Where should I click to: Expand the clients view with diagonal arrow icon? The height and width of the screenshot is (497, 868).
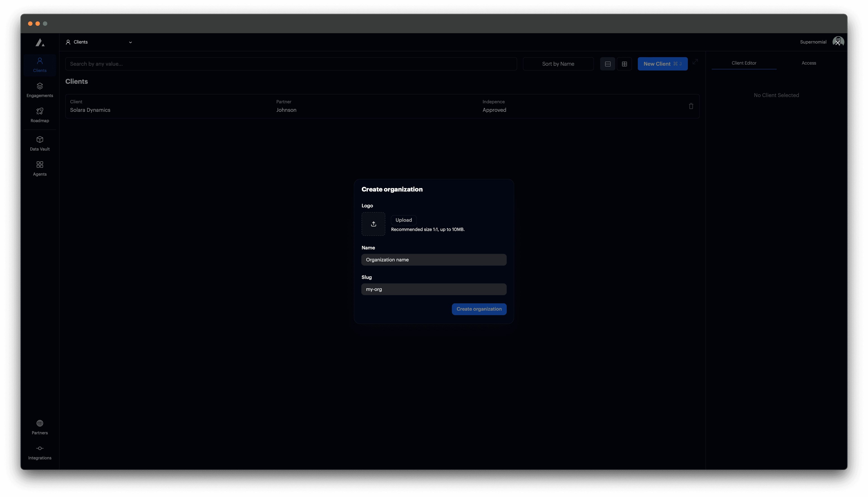click(696, 62)
